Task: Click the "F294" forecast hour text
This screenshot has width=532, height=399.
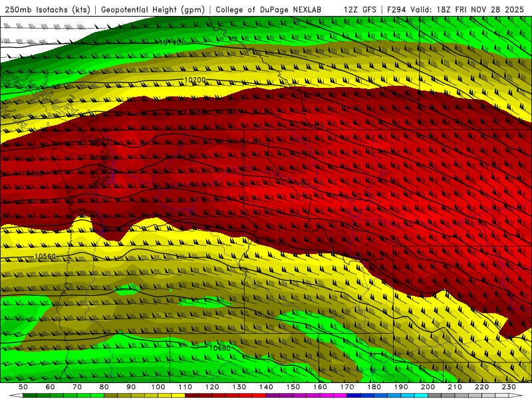Action: click(x=396, y=9)
